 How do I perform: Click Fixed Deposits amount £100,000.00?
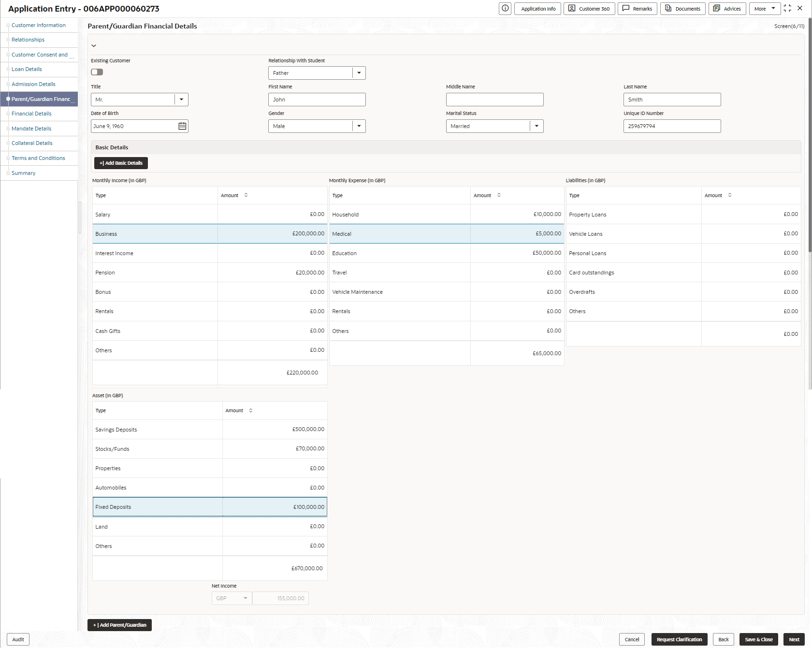(308, 507)
